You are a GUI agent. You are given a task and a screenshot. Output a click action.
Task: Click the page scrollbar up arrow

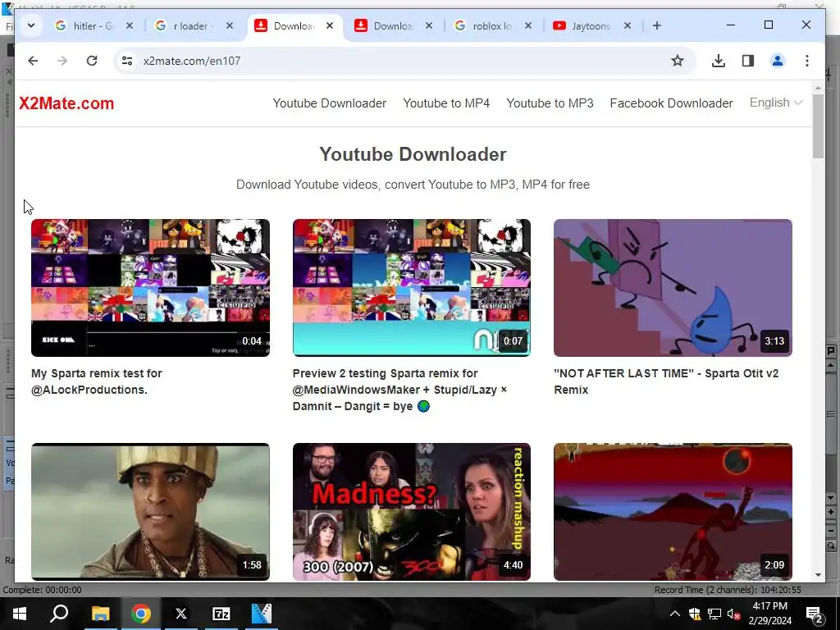click(818, 87)
